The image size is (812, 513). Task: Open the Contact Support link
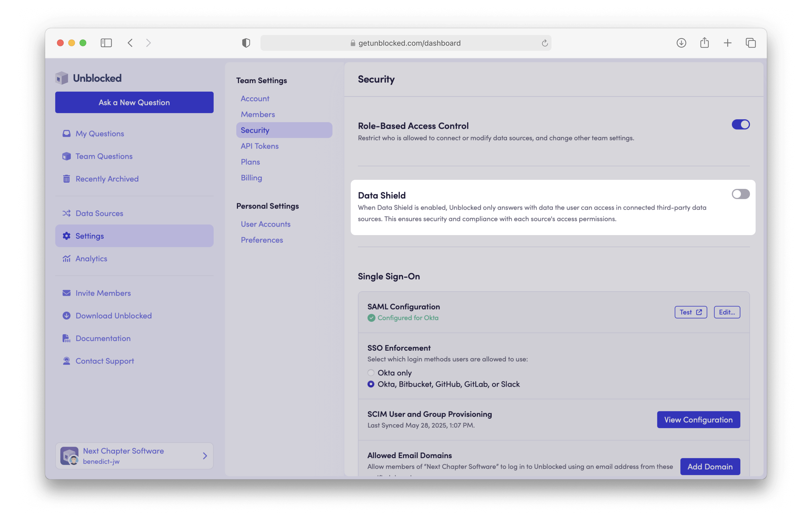105,361
